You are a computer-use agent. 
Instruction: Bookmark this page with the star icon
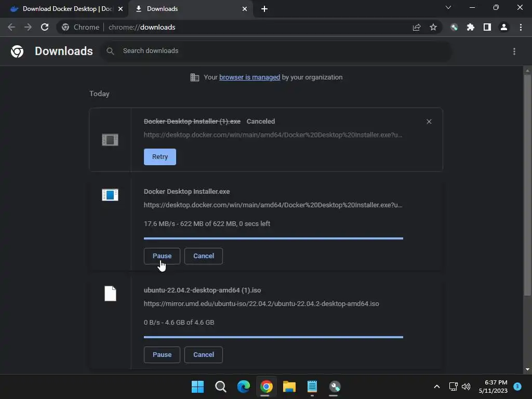point(433,27)
